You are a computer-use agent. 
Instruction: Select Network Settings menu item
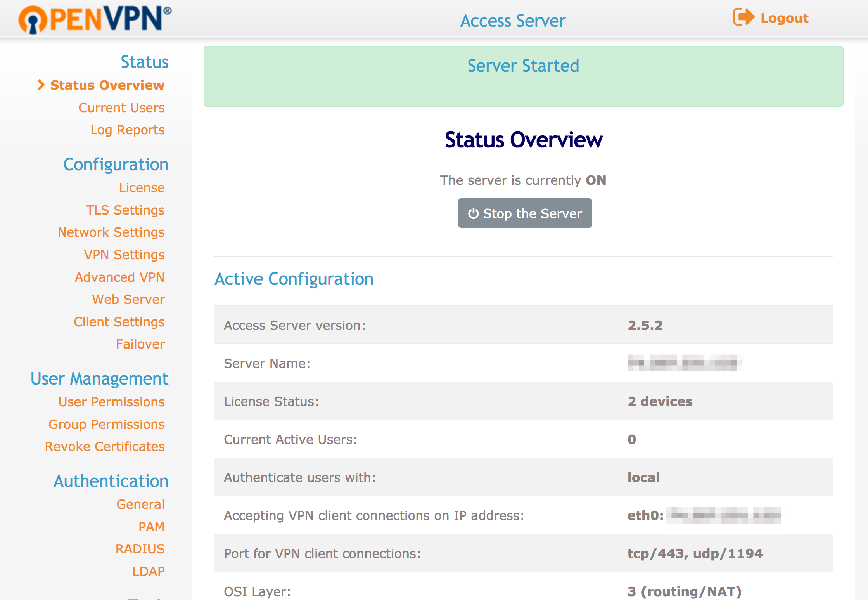coord(111,233)
